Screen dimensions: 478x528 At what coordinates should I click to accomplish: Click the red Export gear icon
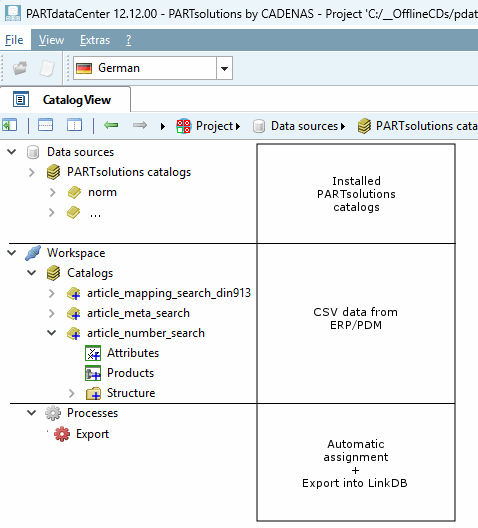62,434
